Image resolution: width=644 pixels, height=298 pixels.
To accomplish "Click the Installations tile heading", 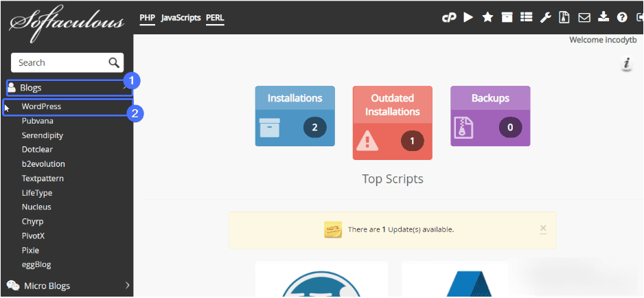I will (295, 98).
